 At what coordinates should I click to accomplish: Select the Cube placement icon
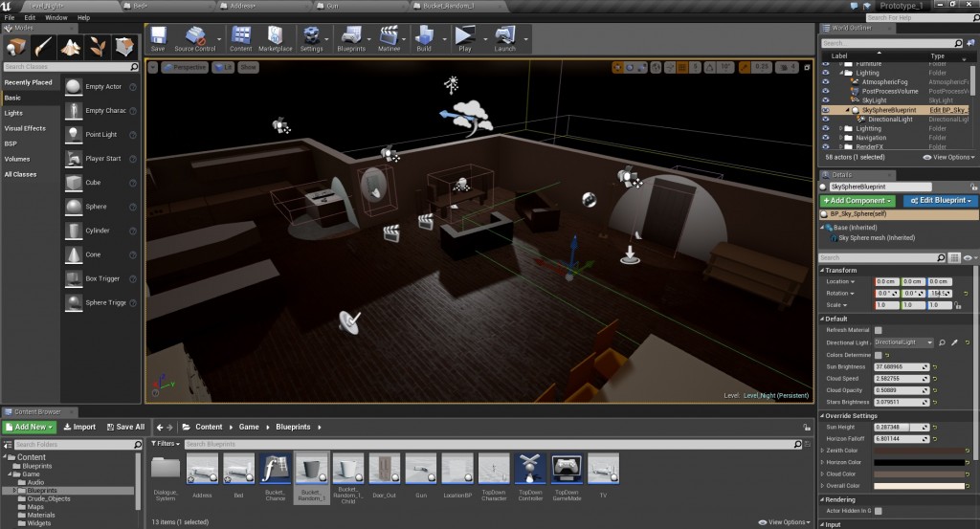pos(74,183)
